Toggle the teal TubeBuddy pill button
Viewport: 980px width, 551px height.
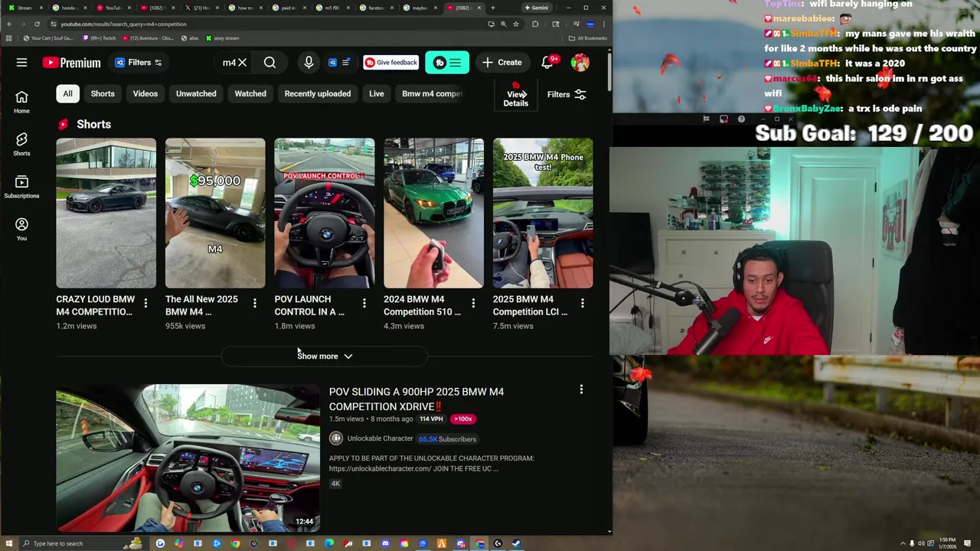pyautogui.click(x=447, y=63)
